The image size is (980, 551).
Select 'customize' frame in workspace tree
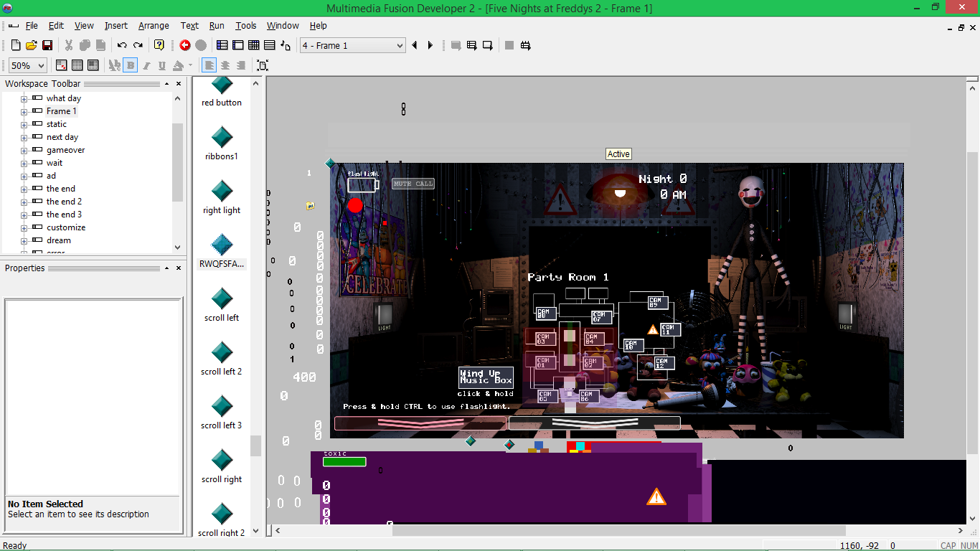click(66, 227)
